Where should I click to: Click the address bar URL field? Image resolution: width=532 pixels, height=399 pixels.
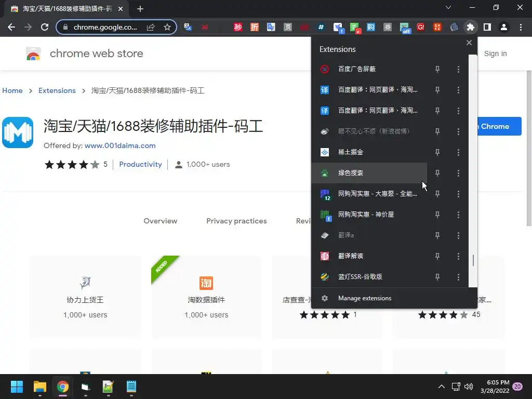click(x=105, y=27)
